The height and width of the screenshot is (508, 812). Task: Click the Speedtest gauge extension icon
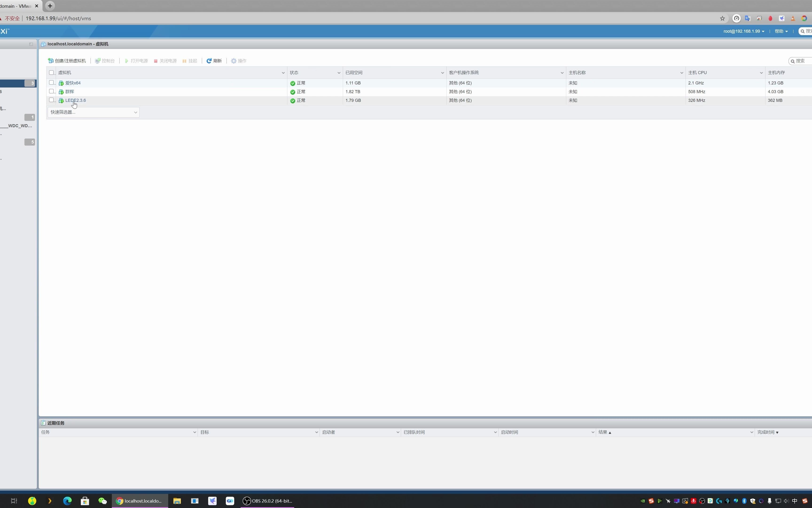click(737, 19)
